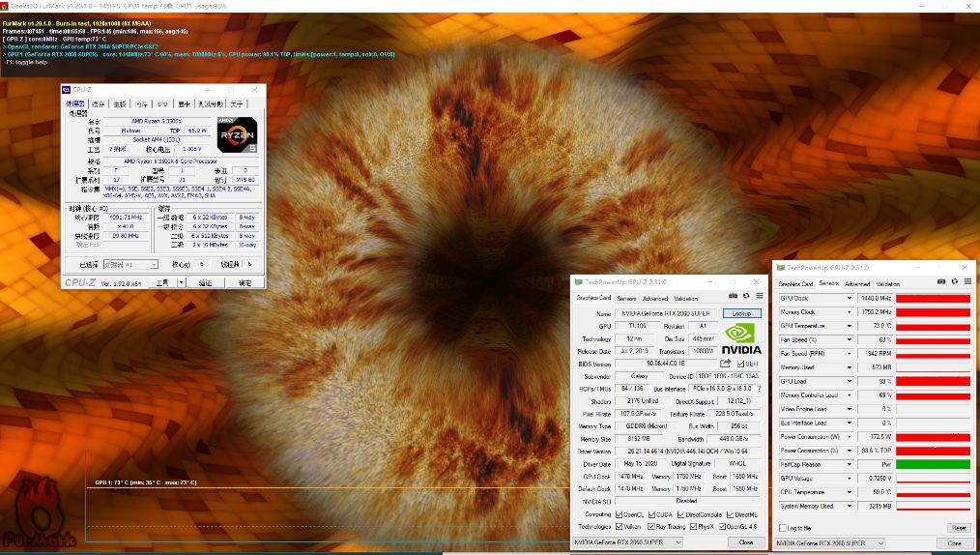
Task: Click the NVIDIA logo in GPU-Z
Action: coord(741,339)
